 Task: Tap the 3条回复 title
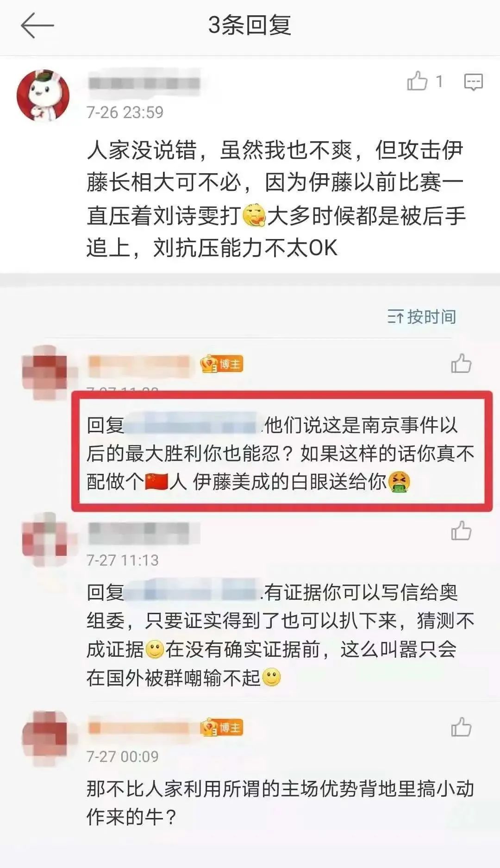(x=250, y=25)
